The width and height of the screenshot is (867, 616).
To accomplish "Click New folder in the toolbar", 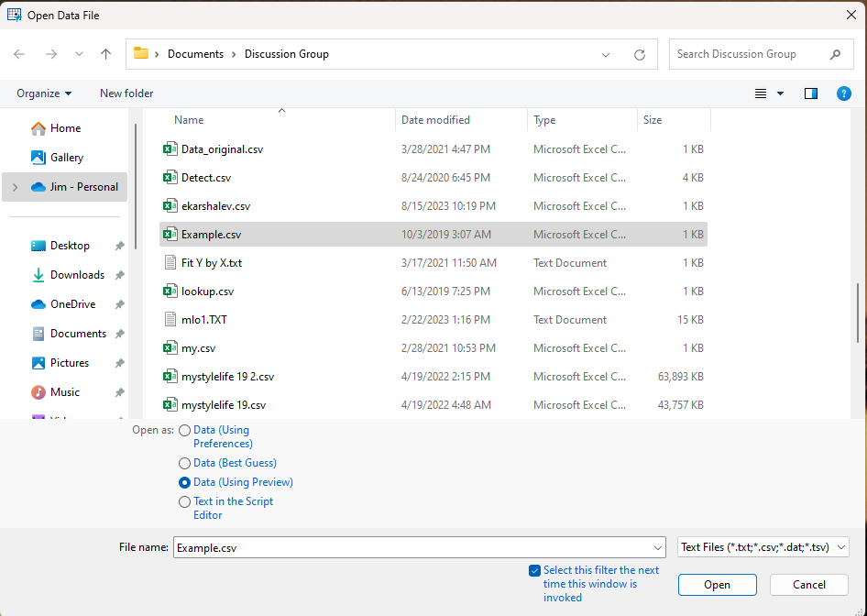I will click(126, 93).
